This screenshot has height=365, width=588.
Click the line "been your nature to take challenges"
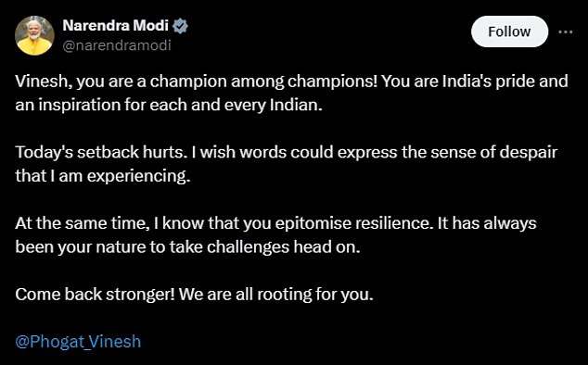click(x=187, y=247)
